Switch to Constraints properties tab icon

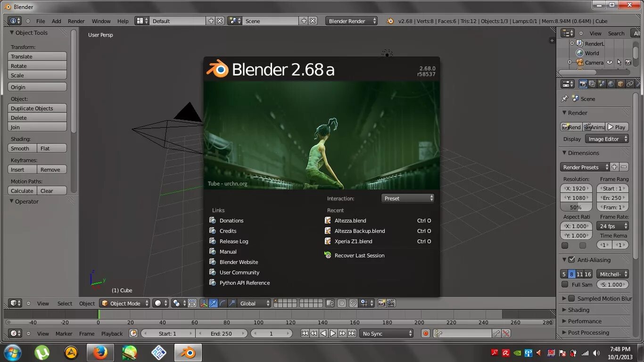tap(630, 84)
